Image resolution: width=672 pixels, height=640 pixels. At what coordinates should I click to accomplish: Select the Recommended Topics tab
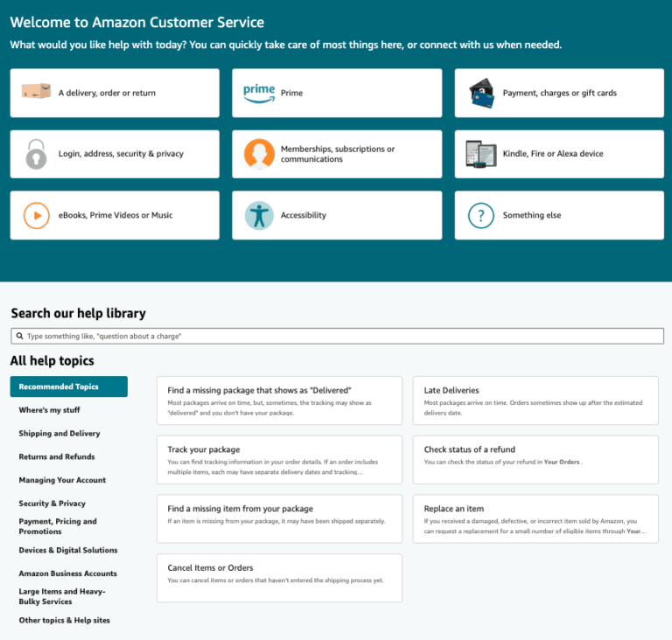click(69, 386)
